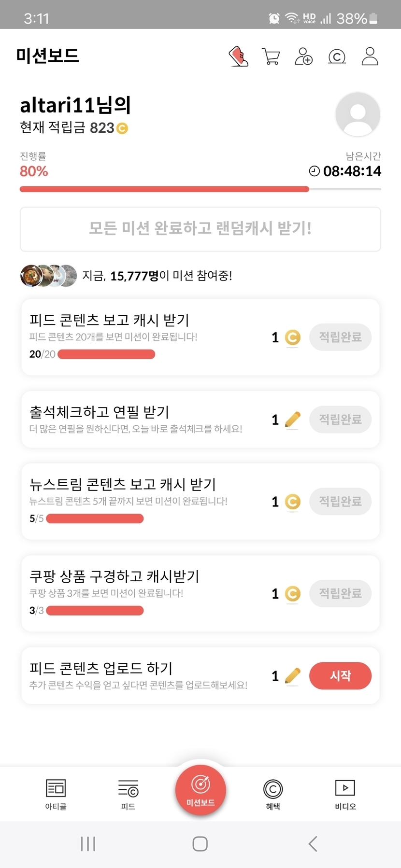Go to the 혜택 tab
The width and height of the screenshot is (401, 868).
tap(273, 794)
